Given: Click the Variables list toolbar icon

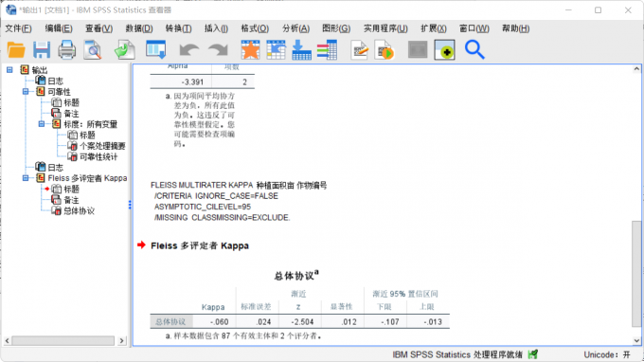Looking at the screenshot, I should [327, 49].
